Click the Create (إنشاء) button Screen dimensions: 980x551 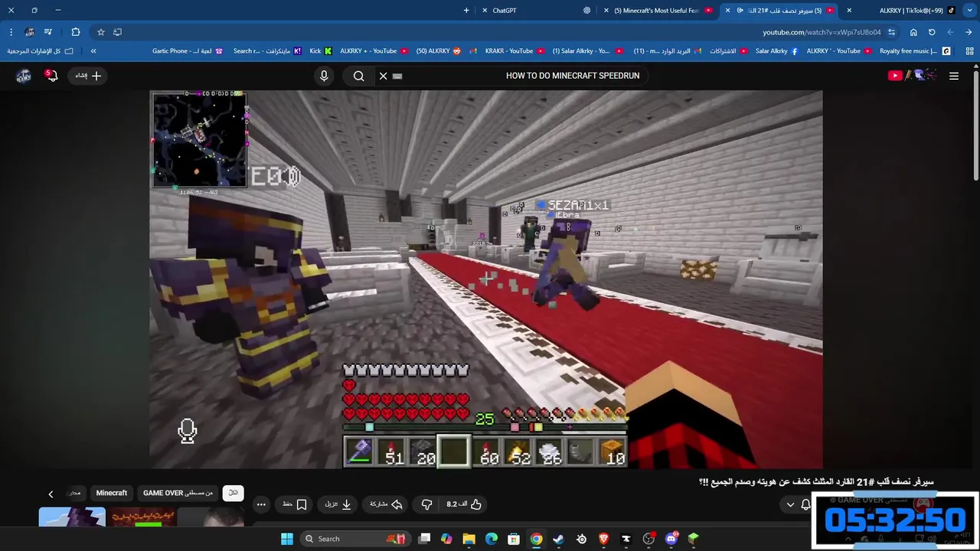click(88, 76)
